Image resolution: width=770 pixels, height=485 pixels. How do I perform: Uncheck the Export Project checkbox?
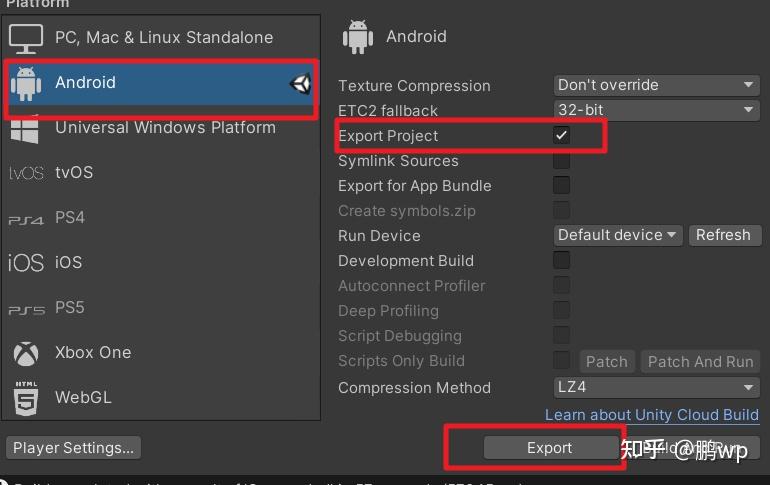pyautogui.click(x=561, y=135)
